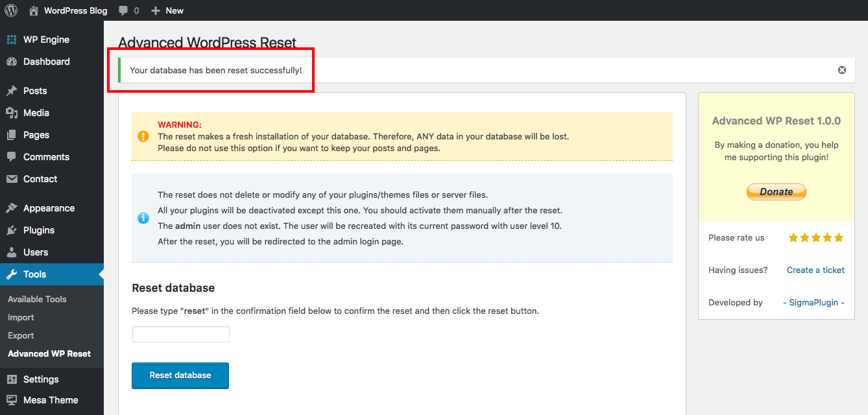Click the Plugins plug icon
This screenshot has width=868, height=415.
tap(12, 230)
